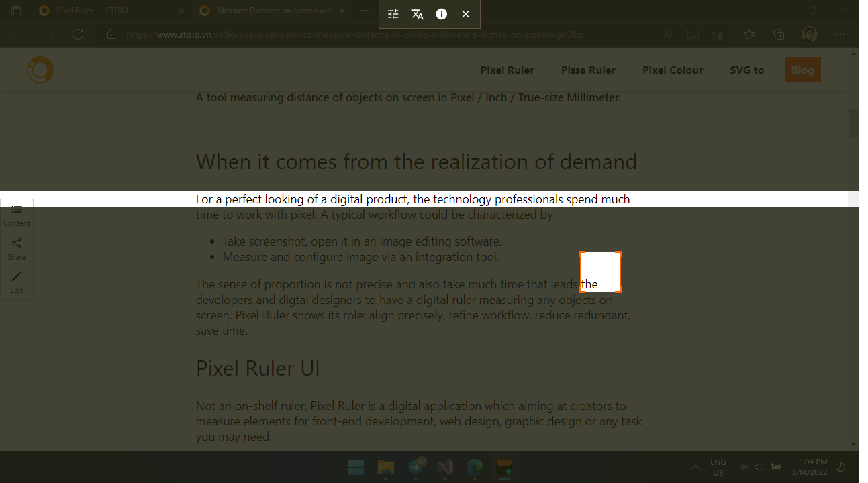The image size is (868, 483).
Task: Open the Pixel Ruler menu item
Action: (507, 70)
